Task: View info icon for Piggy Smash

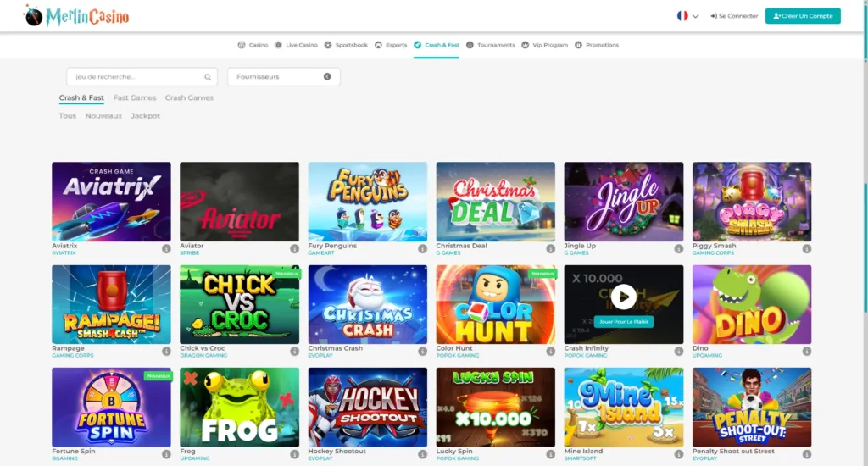Action: 807,249
